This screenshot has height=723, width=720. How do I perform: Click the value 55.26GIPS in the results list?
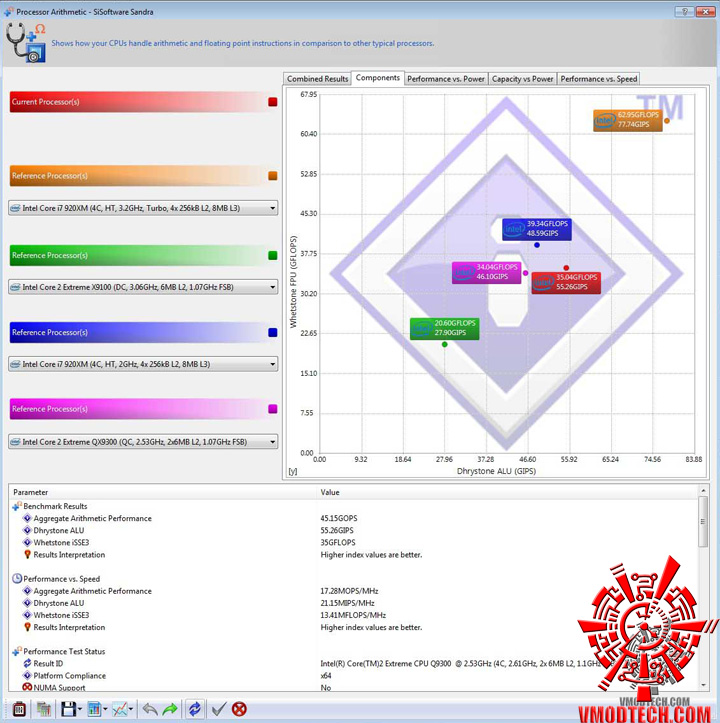point(337,530)
